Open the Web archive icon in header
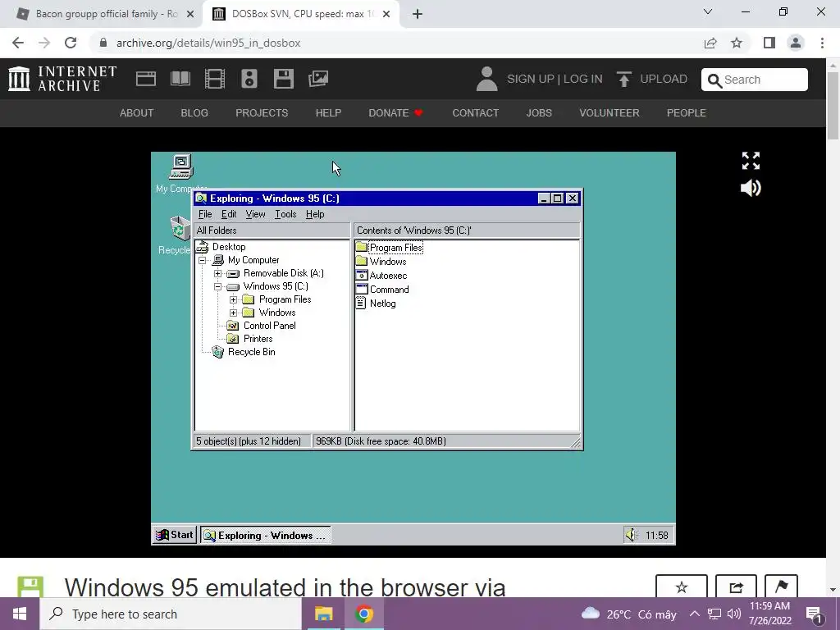Screen dimensions: 840x630 tap(146, 79)
